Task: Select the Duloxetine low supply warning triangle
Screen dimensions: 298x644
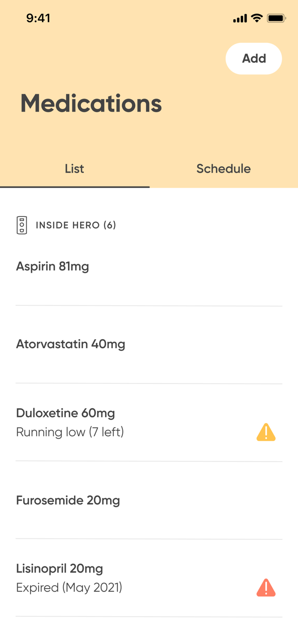Action: pos(266,432)
